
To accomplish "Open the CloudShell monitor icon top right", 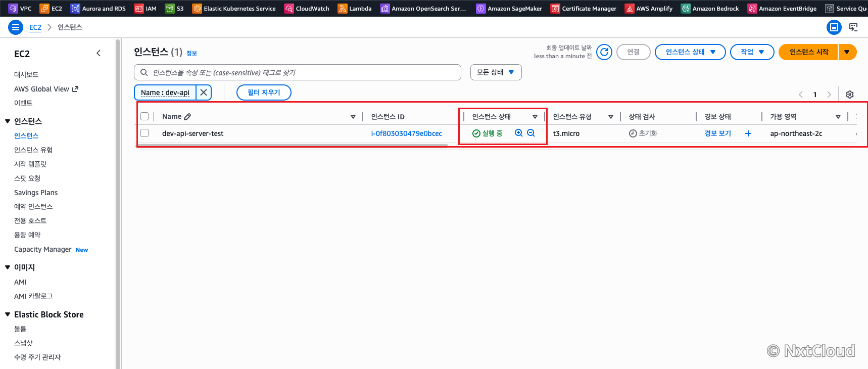I will [x=853, y=27].
